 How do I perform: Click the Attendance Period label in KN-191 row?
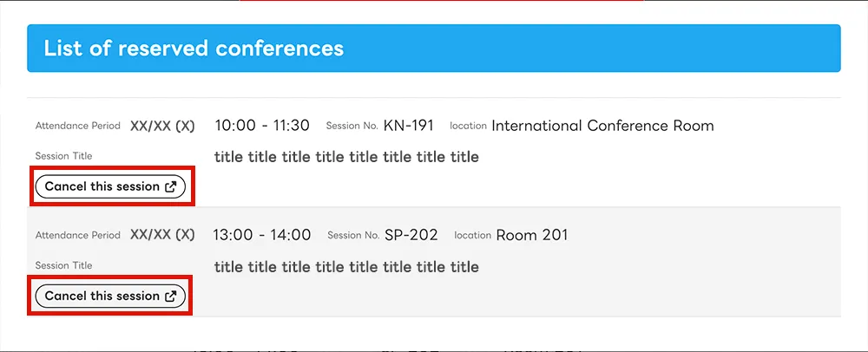point(78,126)
